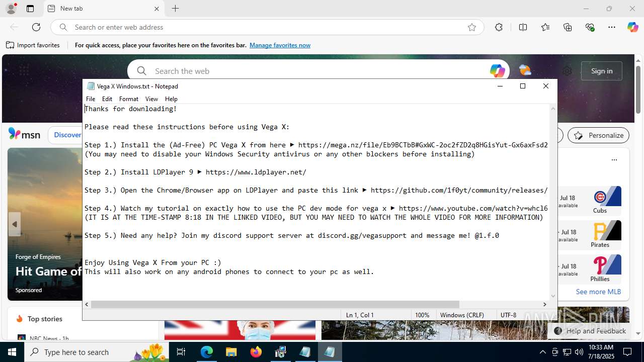Viewport: 644px width, 362px height.
Task: Click the discord.gg/vegasupport text
Action: point(362,235)
